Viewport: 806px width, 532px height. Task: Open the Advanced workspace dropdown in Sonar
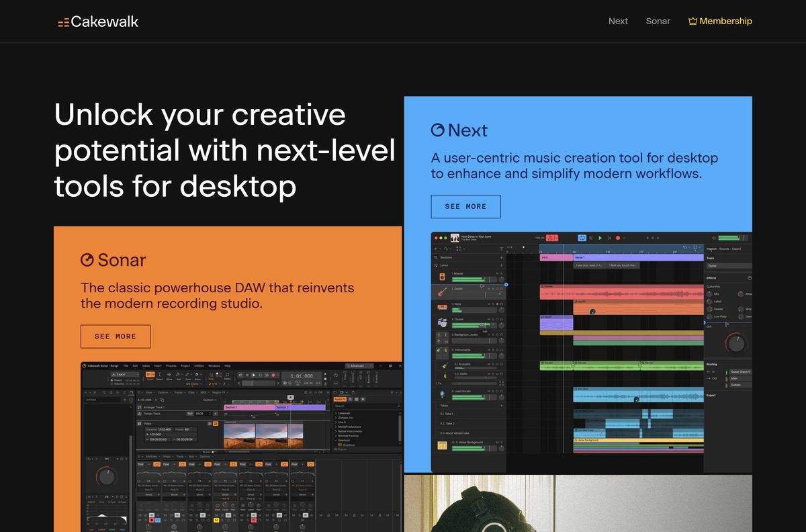359,365
